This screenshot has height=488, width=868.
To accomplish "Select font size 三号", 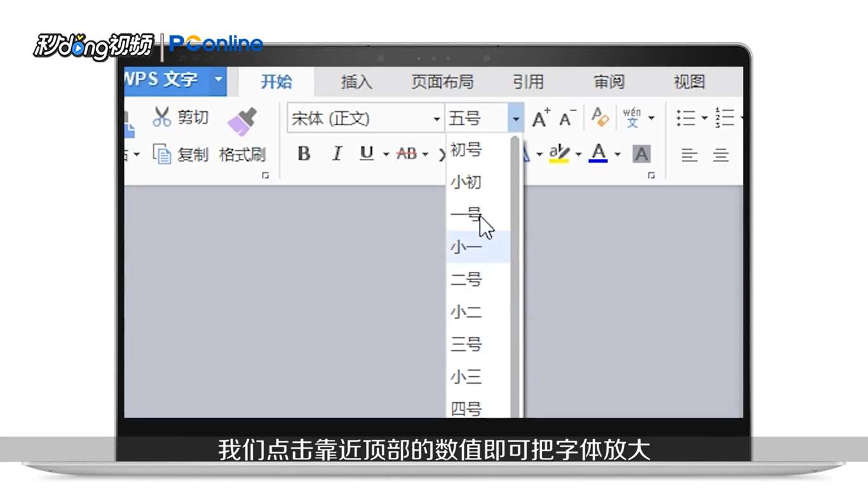I will 478,344.
